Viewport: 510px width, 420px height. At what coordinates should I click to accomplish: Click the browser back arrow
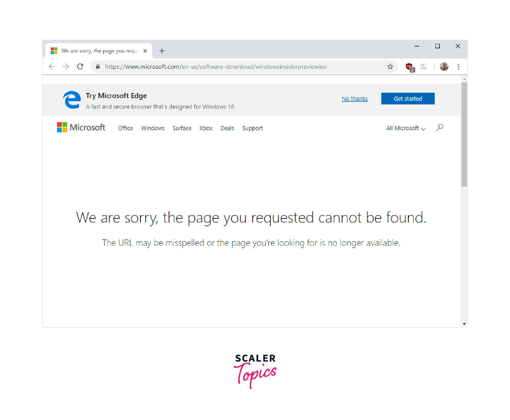(52, 67)
